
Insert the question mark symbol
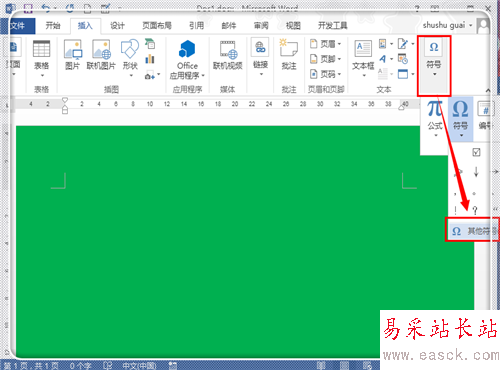pos(475,210)
